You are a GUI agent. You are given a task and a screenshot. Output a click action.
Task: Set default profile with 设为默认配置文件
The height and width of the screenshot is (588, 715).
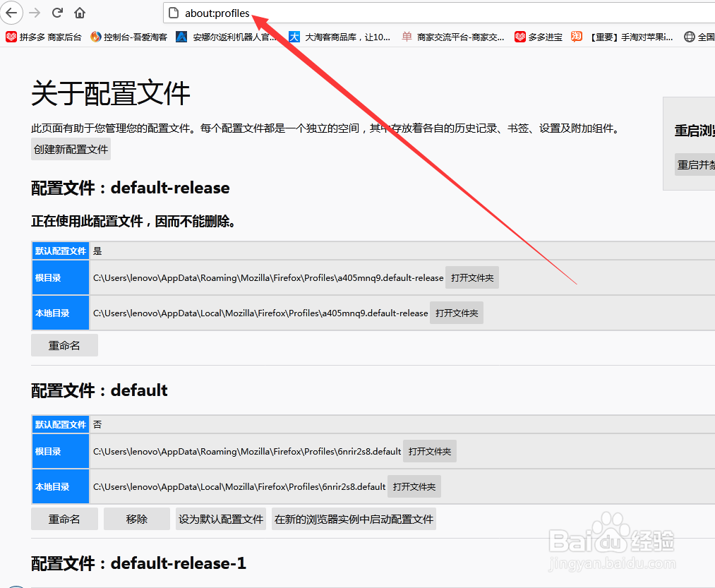click(x=220, y=519)
